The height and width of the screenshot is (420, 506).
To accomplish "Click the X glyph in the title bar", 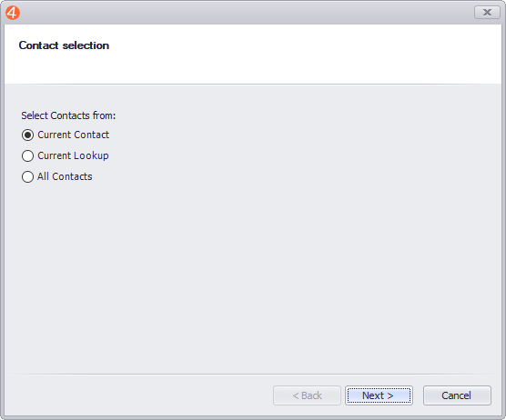I will tap(487, 12).
